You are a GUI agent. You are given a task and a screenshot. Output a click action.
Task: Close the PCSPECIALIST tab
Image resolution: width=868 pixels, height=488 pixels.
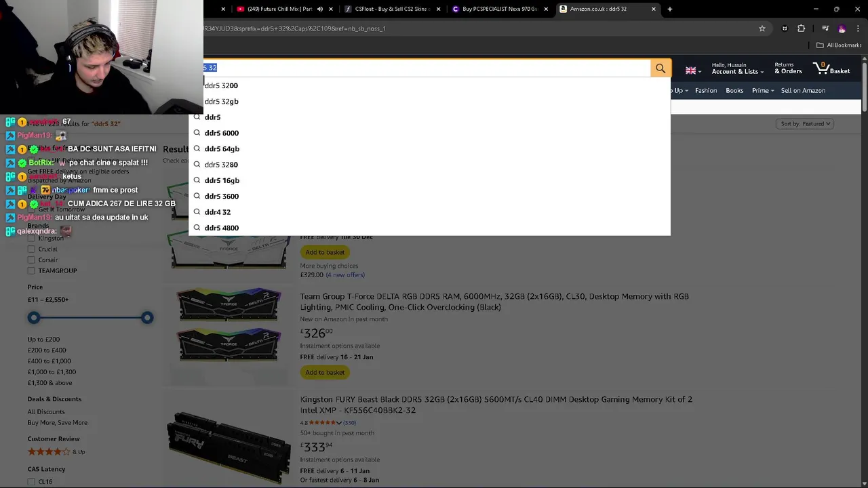546,9
